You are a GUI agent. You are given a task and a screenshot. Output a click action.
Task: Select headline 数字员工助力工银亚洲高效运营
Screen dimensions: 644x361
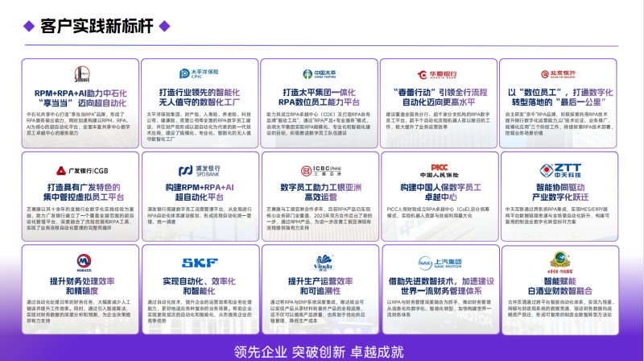click(x=320, y=192)
